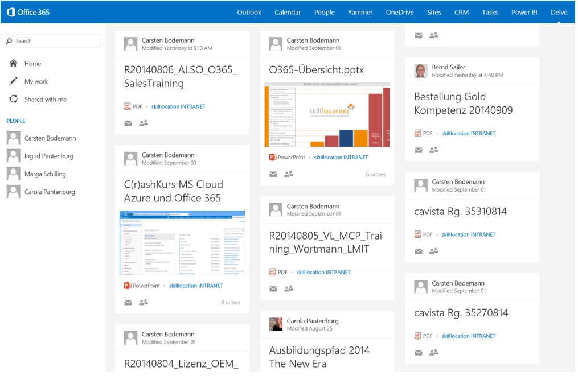The width and height of the screenshot is (578, 392).
Task: Click share icon on cavista Rg. 35270814 card
Action: pos(434,352)
